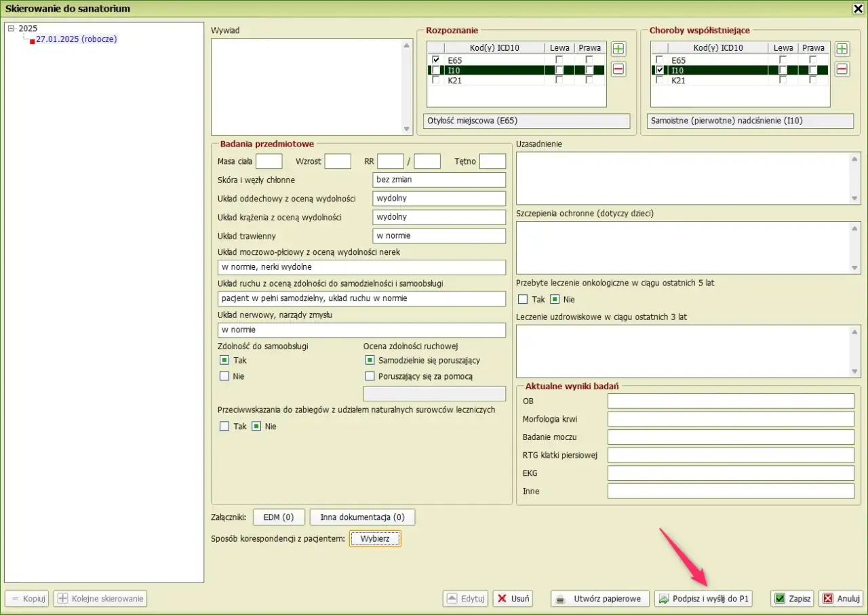Select 27.01.2025 (robocze) tree entry

tap(76, 39)
